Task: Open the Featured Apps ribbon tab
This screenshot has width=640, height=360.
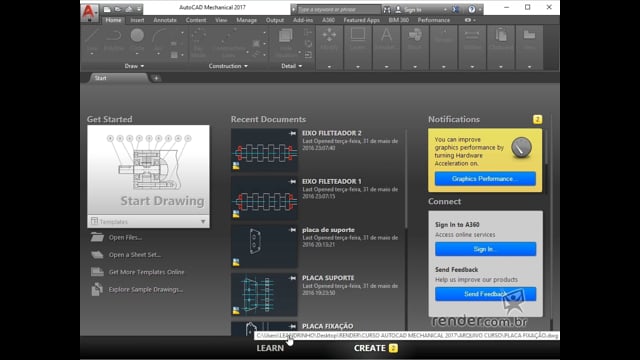Action: [x=361, y=20]
